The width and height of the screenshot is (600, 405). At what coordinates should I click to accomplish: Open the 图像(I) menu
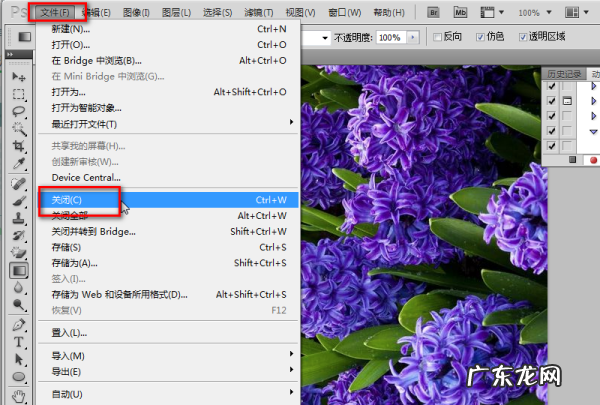pyautogui.click(x=136, y=13)
